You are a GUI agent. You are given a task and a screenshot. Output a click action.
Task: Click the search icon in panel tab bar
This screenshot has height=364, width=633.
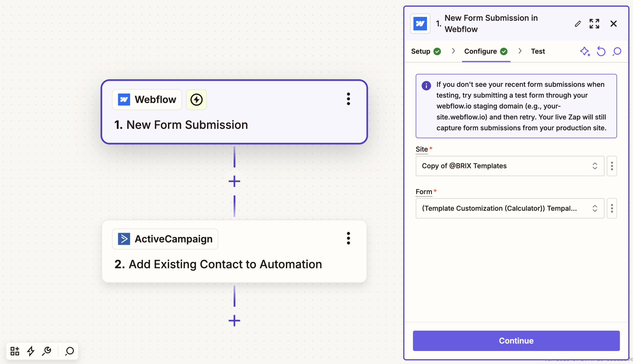pos(617,51)
